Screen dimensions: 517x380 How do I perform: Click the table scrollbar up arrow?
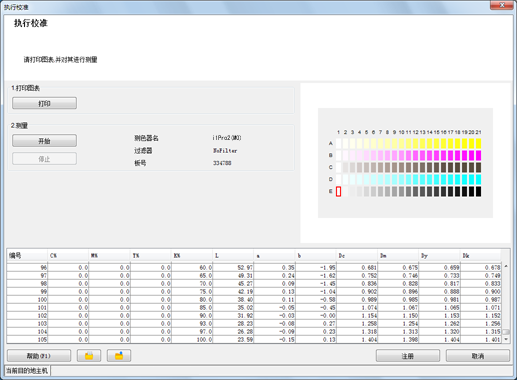(506, 266)
